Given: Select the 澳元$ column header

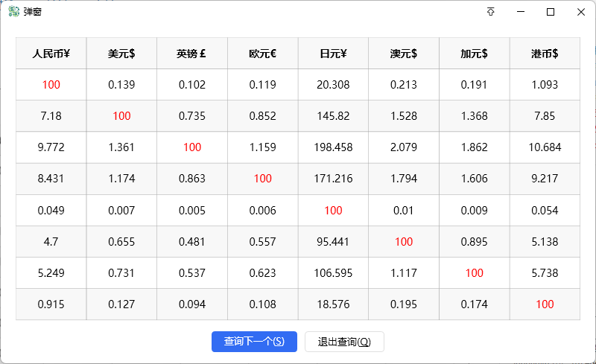Looking at the screenshot, I should [404, 53].
